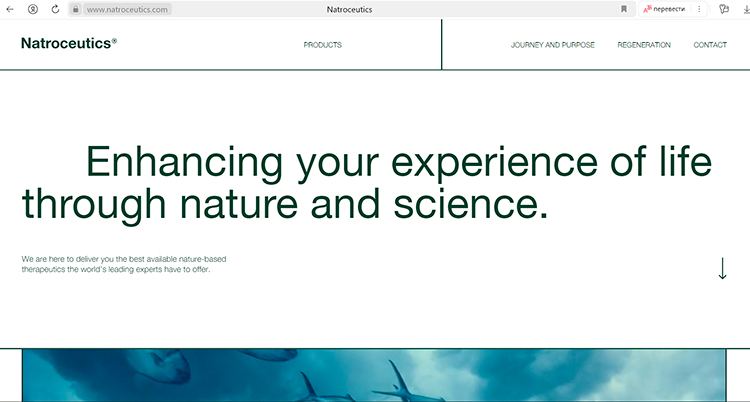The image size is (750, 402).
Task: Click the padlock site security icon
Action: pyautogui.click(x=75, y=9)
